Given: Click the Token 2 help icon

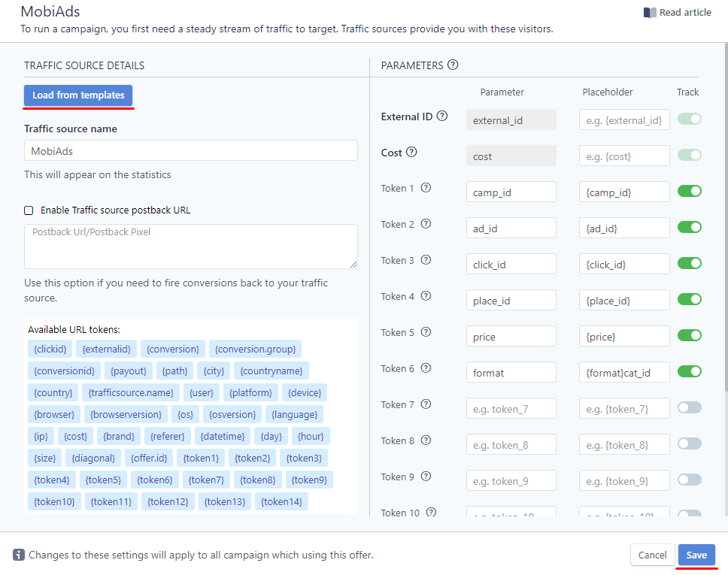Looking at the screenshot, I should [426, 224].
